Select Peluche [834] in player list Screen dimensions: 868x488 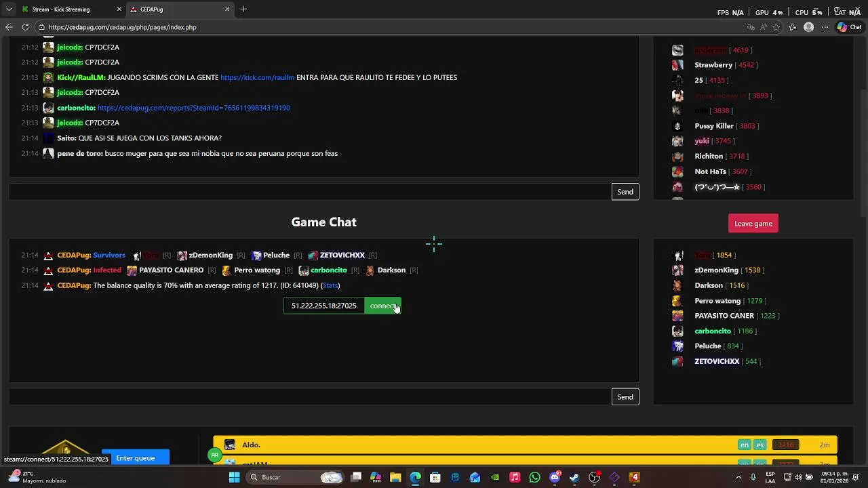click(708, 346)
